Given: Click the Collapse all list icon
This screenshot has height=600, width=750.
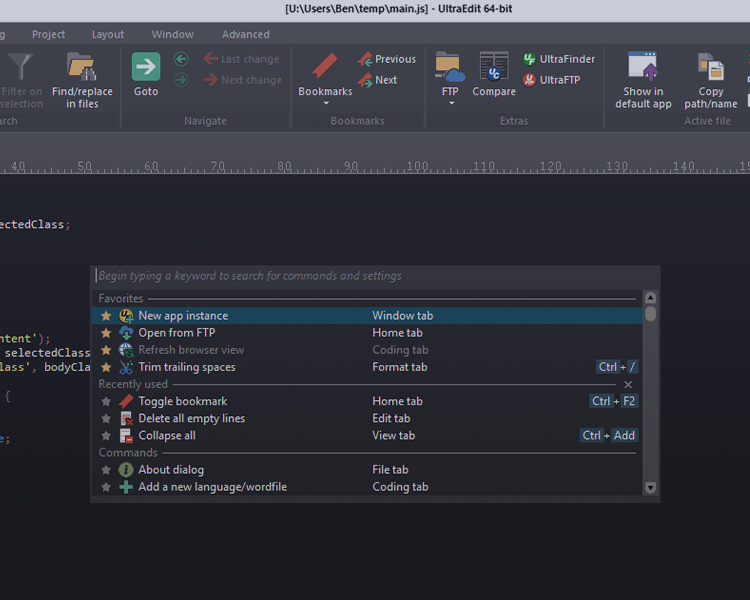Looking at the screenshot, I should (x=126, y=436).
